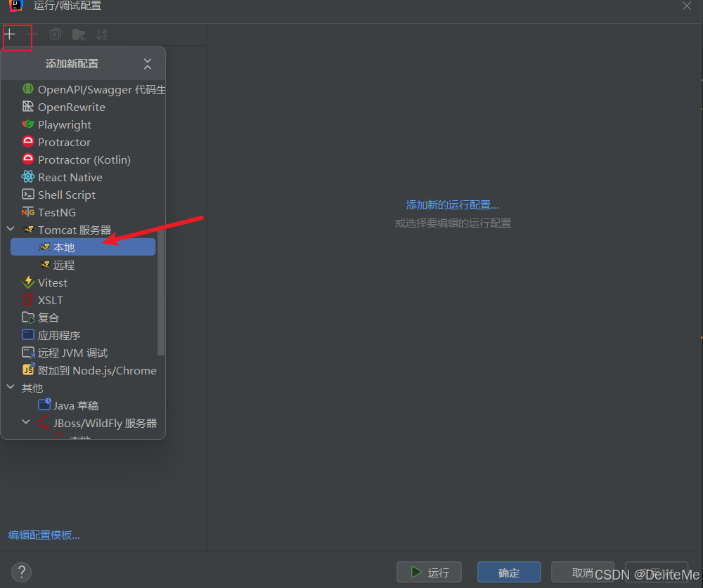The image size is (703, 588).
Task: Click the XSLT icon
Action: (x=28, y=299)
